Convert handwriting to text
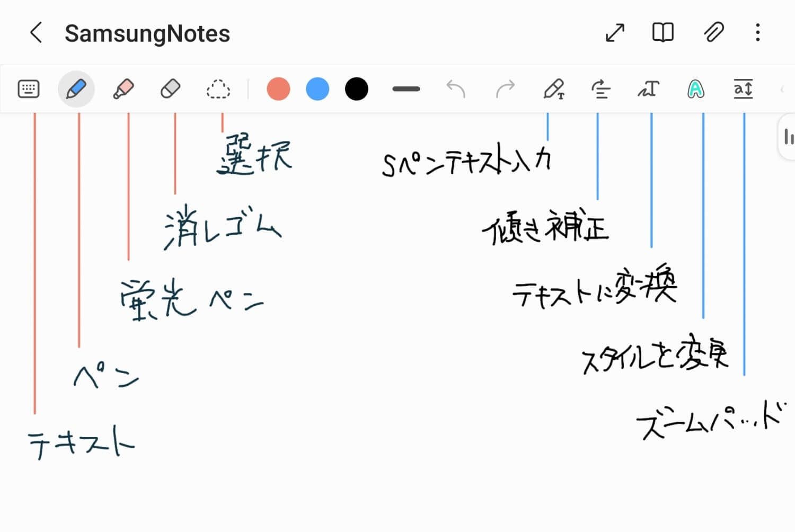This screenshot has height=532, width=795. (x=648, y=89)
